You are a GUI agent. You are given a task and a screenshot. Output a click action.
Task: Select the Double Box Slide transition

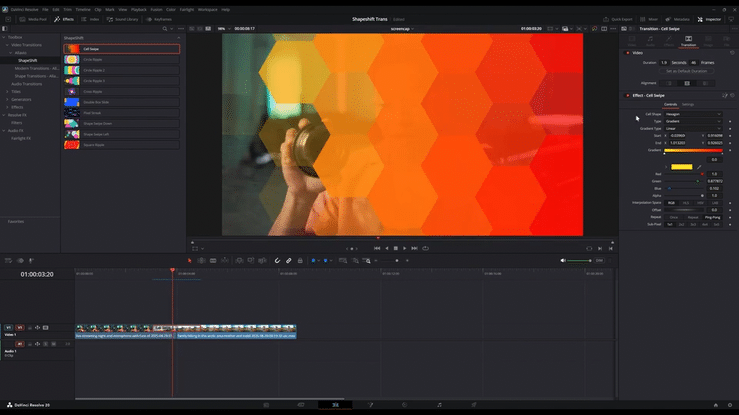tap(122, 102)
